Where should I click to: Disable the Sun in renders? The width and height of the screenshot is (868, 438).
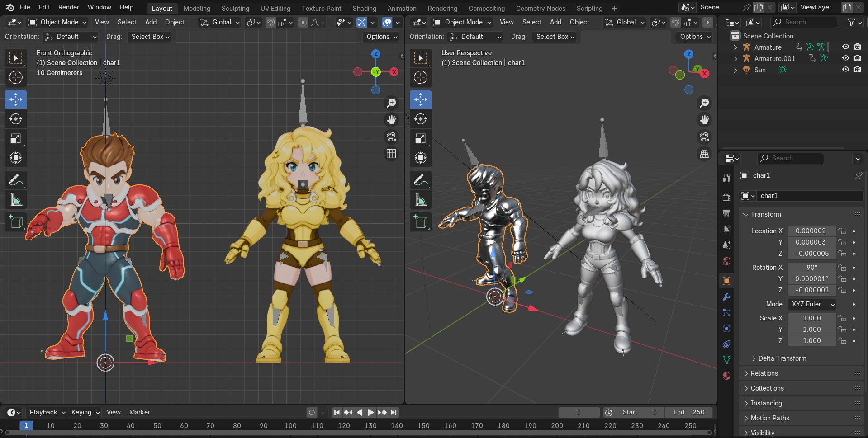(x=857, y=70)
